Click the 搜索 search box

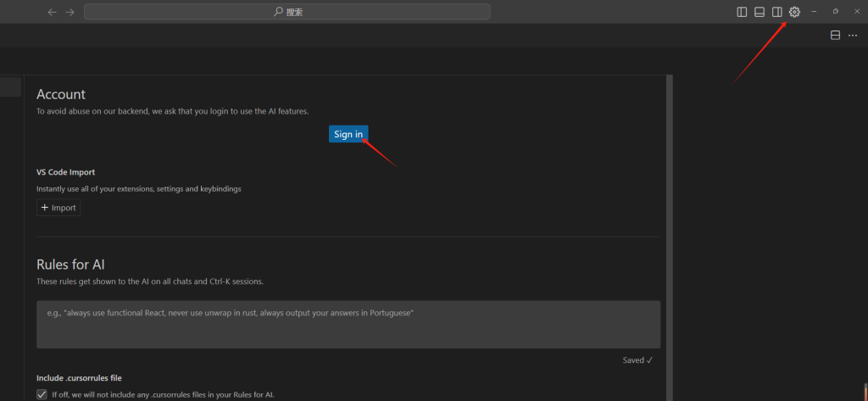pos(287,12)
